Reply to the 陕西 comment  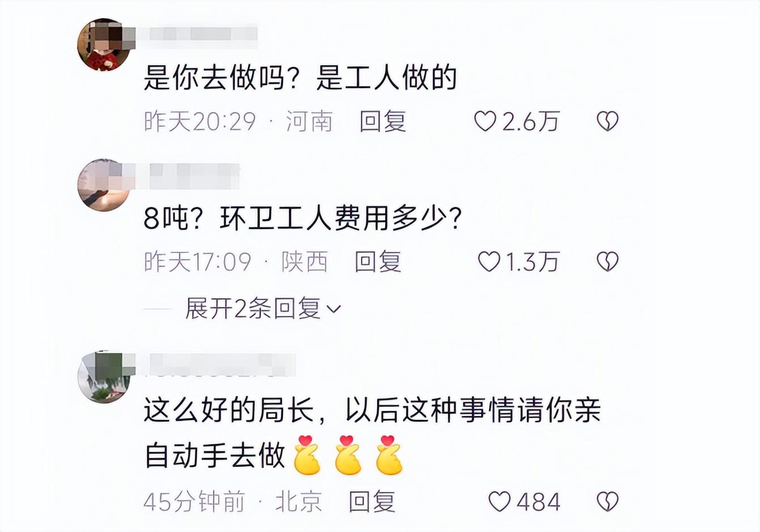[x=378, y=261]
